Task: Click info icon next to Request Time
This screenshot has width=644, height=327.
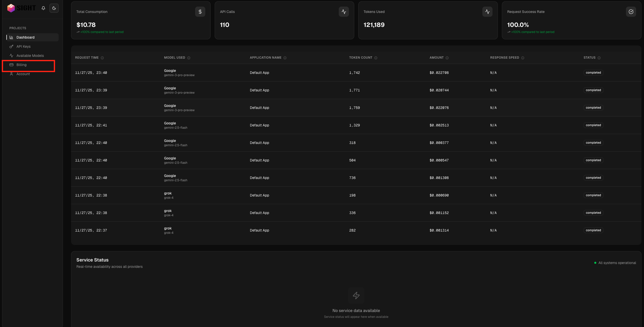Action: click(x=102, y=58)
